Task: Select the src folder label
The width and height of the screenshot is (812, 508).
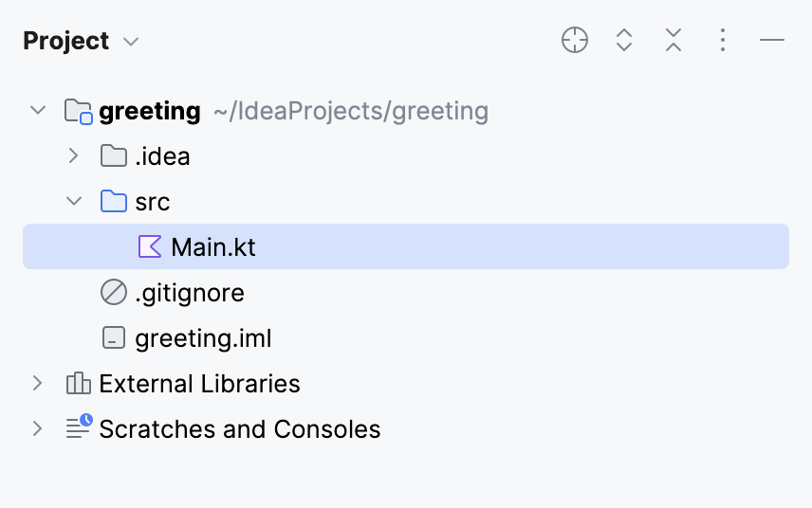Action: pyautogui.click(x=153, y=202)
